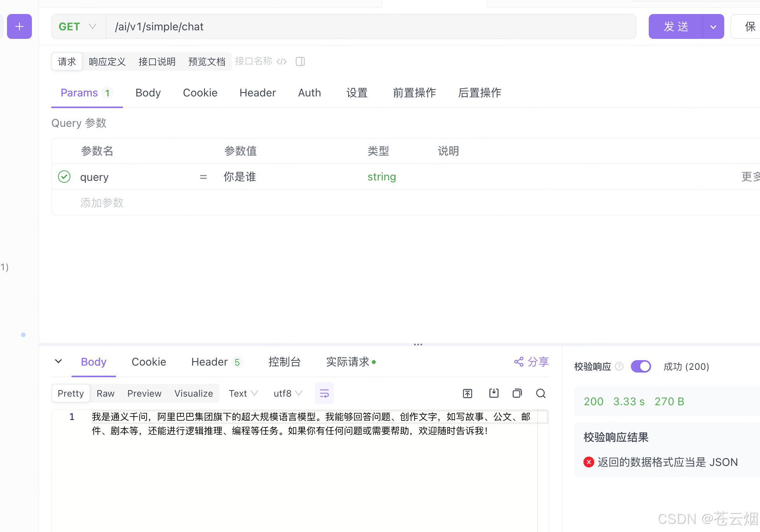
Task: Open the Text format dropdown
Action: [243, 394]
